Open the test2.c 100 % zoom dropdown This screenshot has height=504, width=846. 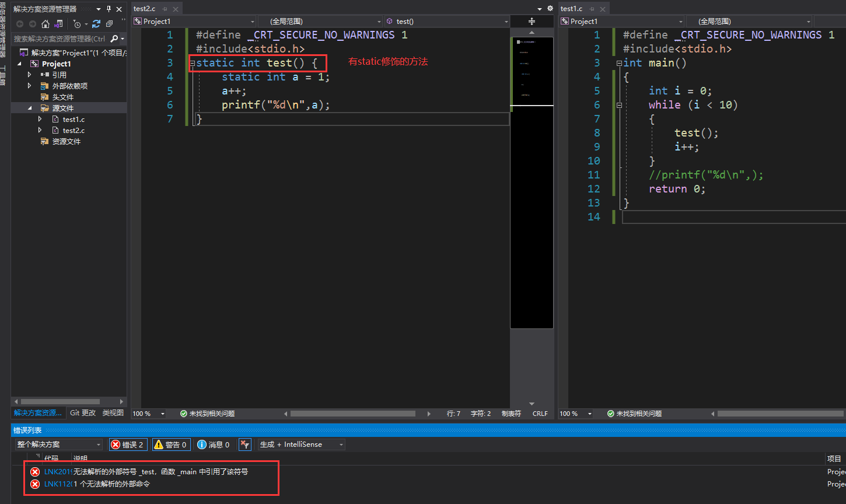[163, 414]
